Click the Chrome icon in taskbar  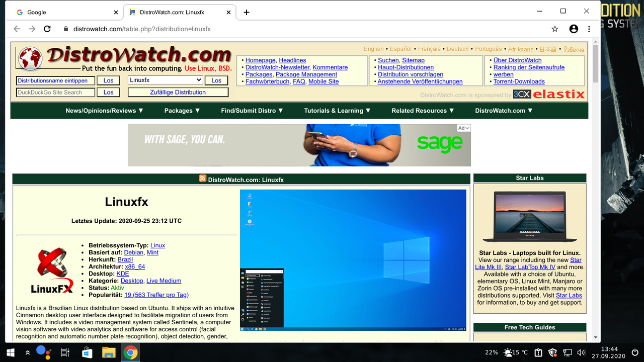[x=131, y=352]
